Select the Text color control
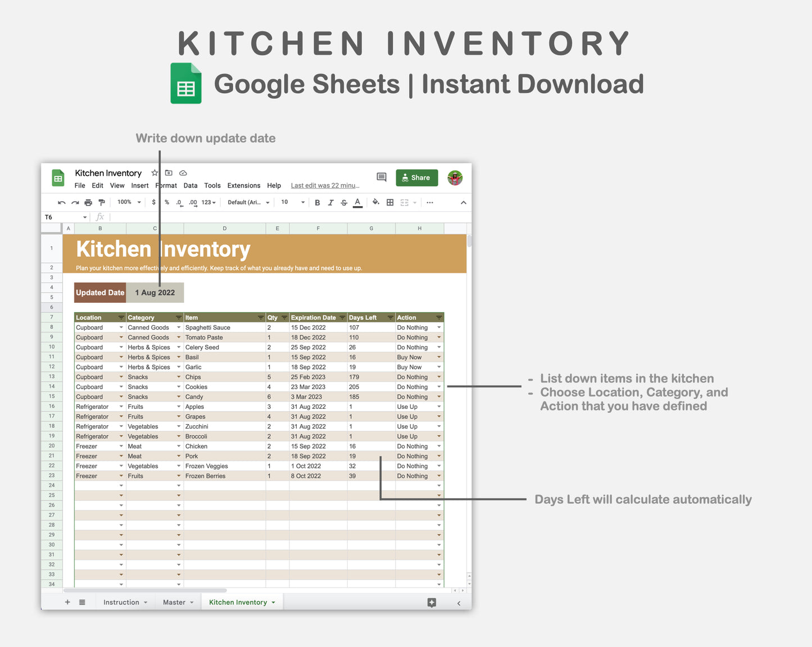 [357, 202]
